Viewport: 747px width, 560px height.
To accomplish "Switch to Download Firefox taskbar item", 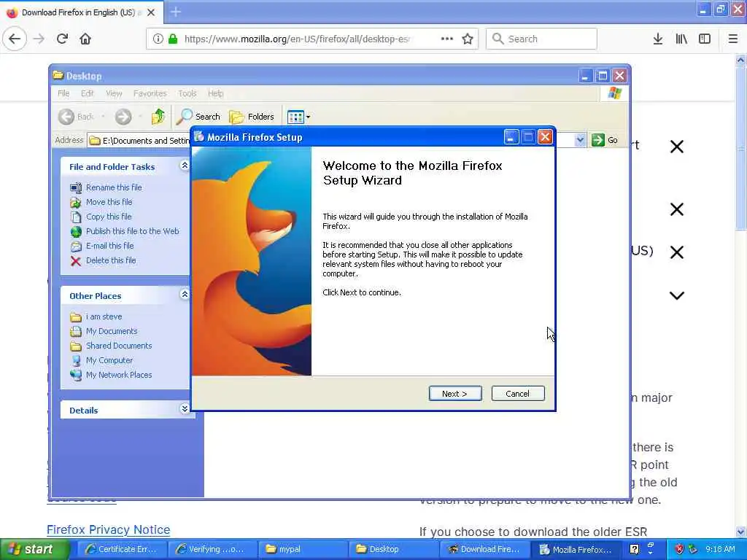I will coord(484,549).
